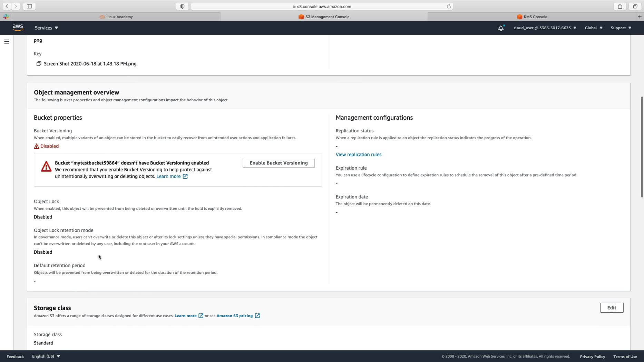Screen dimensions: 644x362
Task: Open Learn more link for storage classes
Action: pyautogui.click(x=189, y=316)
